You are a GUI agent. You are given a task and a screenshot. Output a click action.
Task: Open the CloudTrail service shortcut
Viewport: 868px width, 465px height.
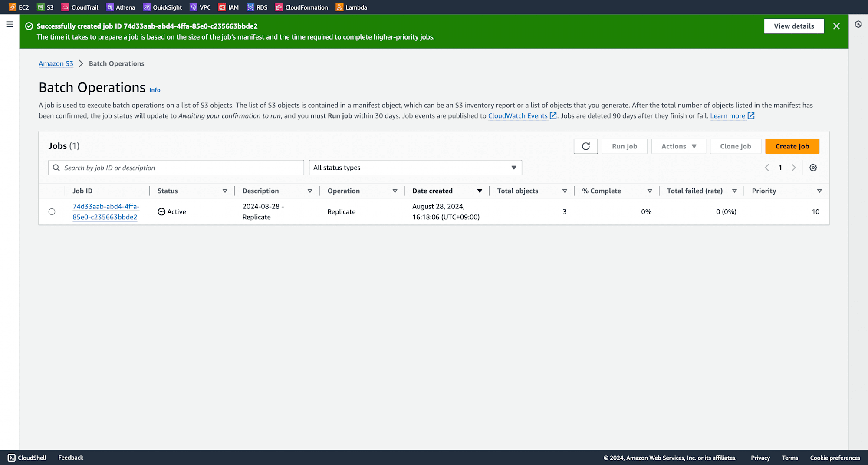80,7
